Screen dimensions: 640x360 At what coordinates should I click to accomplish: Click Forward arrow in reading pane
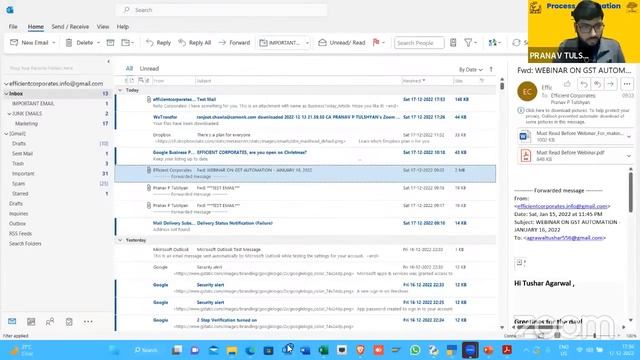[610, 84]
